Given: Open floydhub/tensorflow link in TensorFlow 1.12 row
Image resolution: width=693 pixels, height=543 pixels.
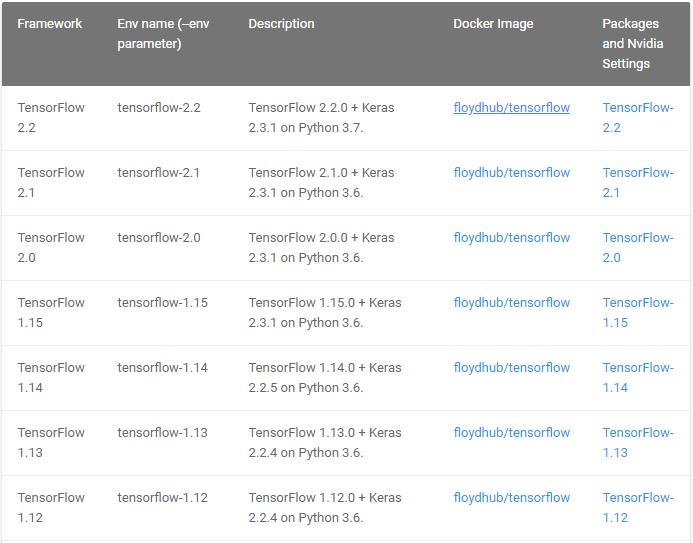Looking at the screenshot, I should (x=511, y=498).
